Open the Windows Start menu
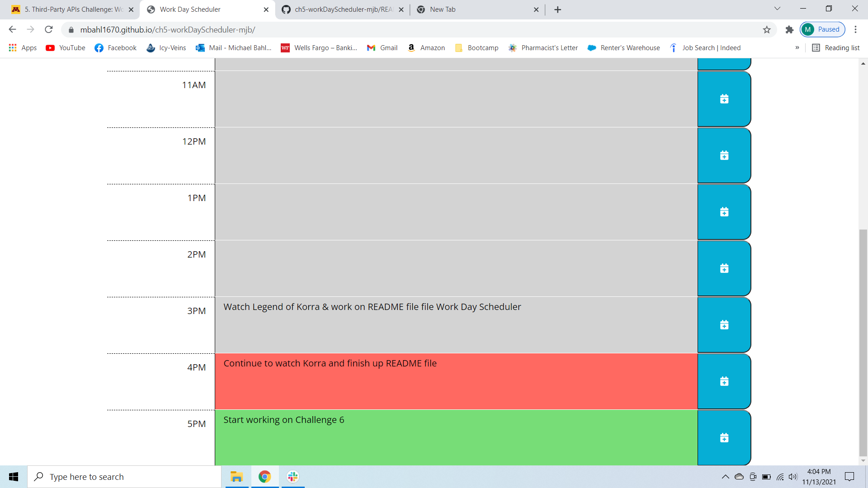The image size is (868, 488). (x=14, y=477)
